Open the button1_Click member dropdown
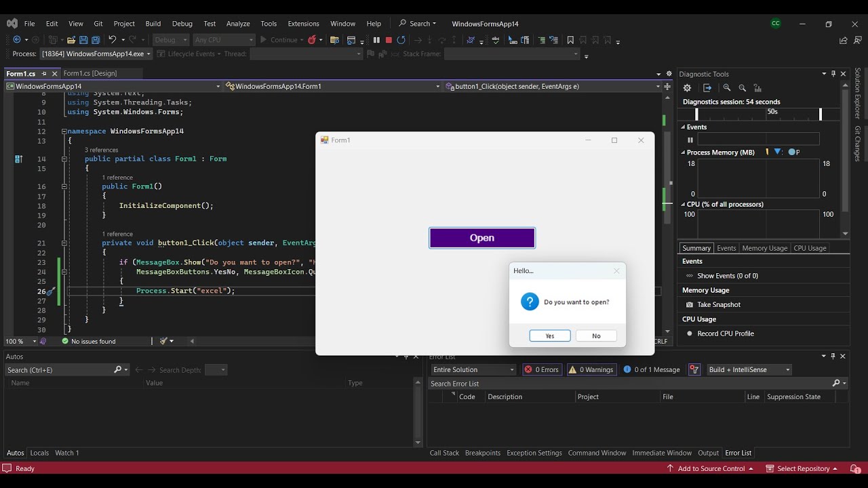868x488 pixels. [553, 86]
